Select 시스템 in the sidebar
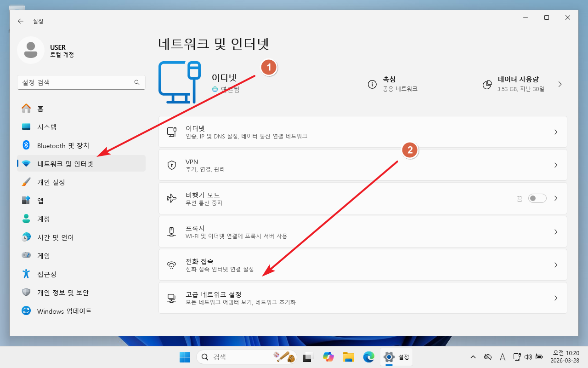Viewport: 588px width, 368px height. [47, 127]
